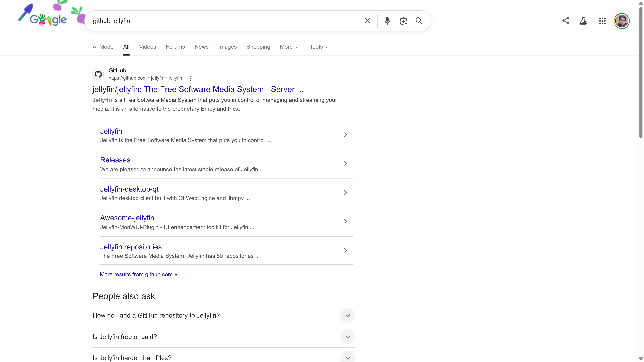The image size is (644, 362).
Task: Clear the search query with the X icon
Action: [x=367, y=21]
